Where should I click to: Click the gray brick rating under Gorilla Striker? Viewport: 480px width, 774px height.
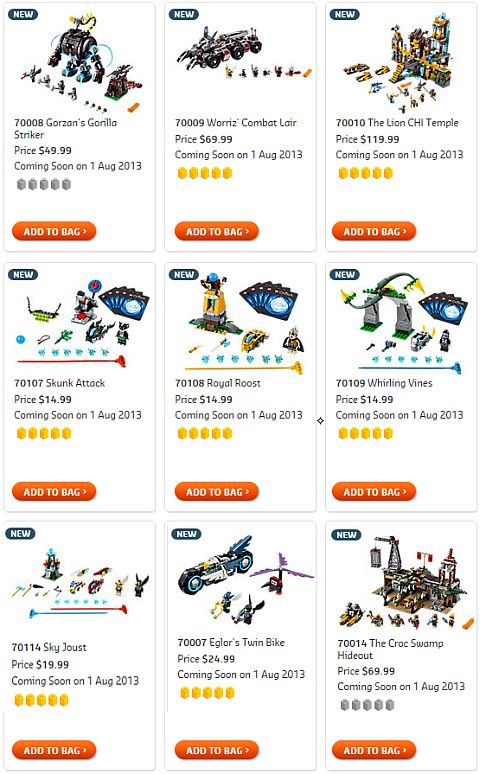click(44, 184)
